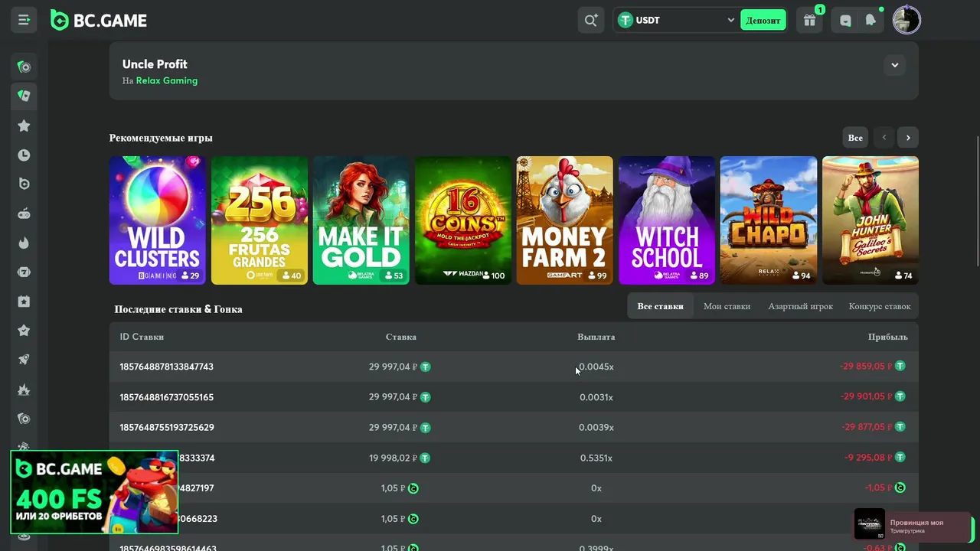Viewport: 980px width, 551px height.
Task: Go to previous recommended games page
Action: point(884,138)
